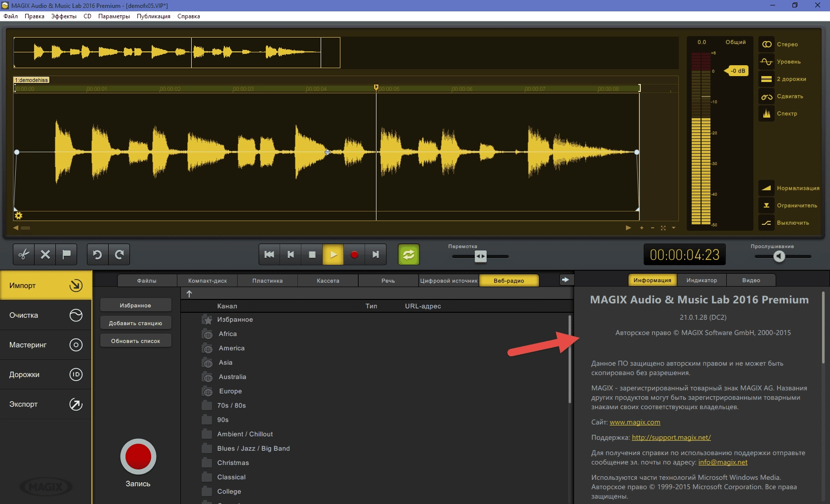Image resolution: width=830 pixels, height=504 pixels.
Task: Open the Очистка section
Action: click(x=46, y=315)
